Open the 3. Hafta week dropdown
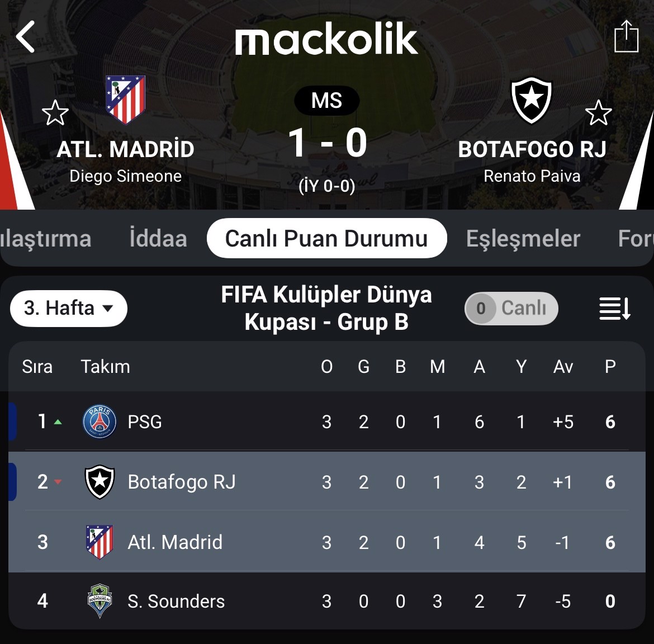Viewport: 654px width, 644px height. coord(68,308)
